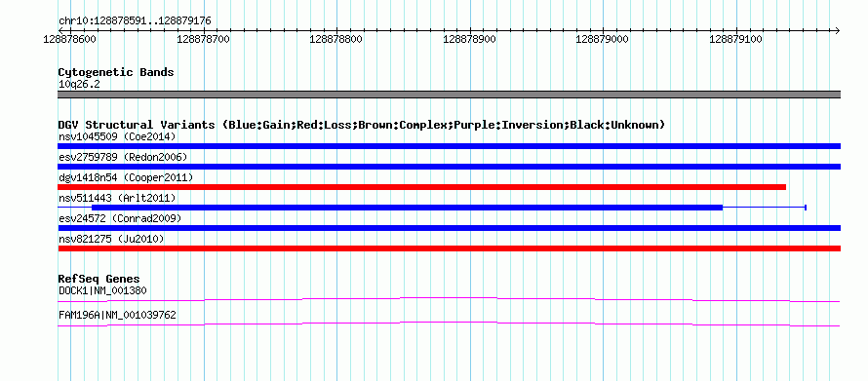The width and height of the screenshot is (868, 381).
Task: Click the thick blue nsv511443 bar
Action: coord(408,208)
